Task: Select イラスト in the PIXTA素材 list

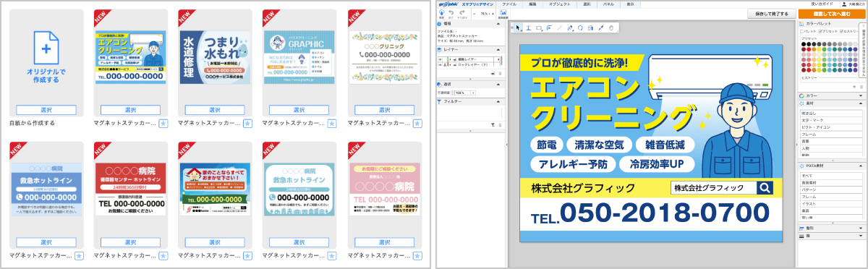Action: point(831,203)
